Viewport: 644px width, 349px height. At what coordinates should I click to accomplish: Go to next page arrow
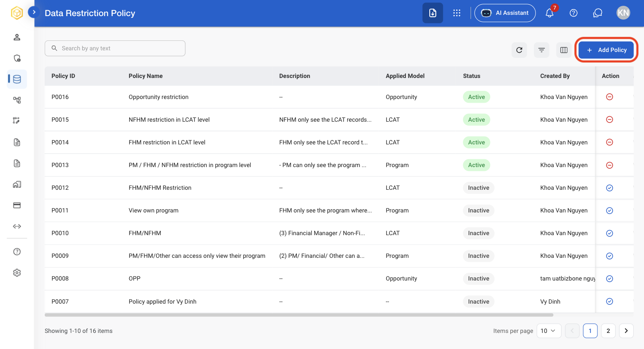click(626, 331)
